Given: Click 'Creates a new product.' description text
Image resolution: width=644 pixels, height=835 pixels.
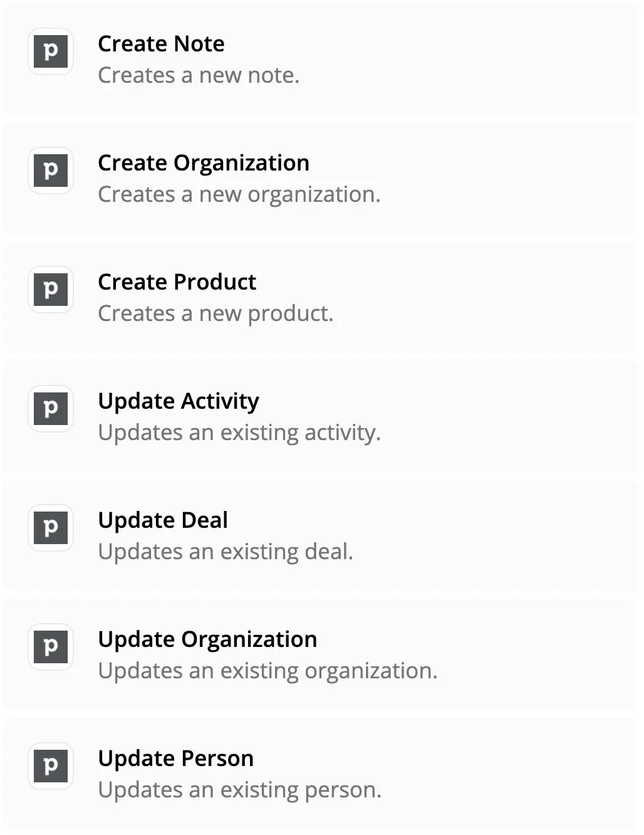Looking at the screenshot, I should pyautogui.click(x=216, y=313).
